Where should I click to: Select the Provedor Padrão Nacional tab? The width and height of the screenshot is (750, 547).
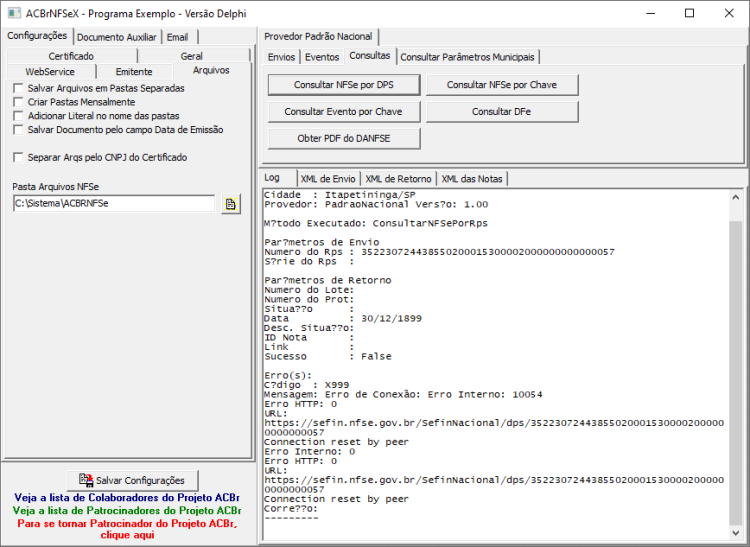(318, 36)
